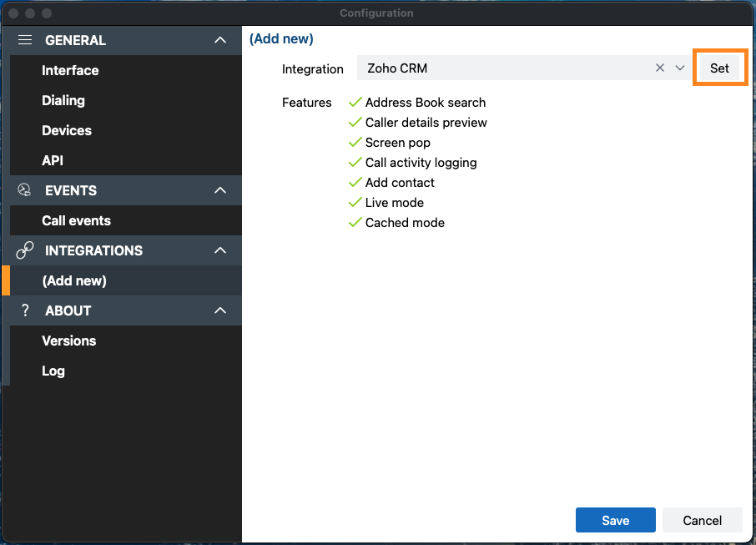The height and width of the screenshot is (545, 756).
Task: Click the Integrations link chain icon
Action: tap(24, 250)
